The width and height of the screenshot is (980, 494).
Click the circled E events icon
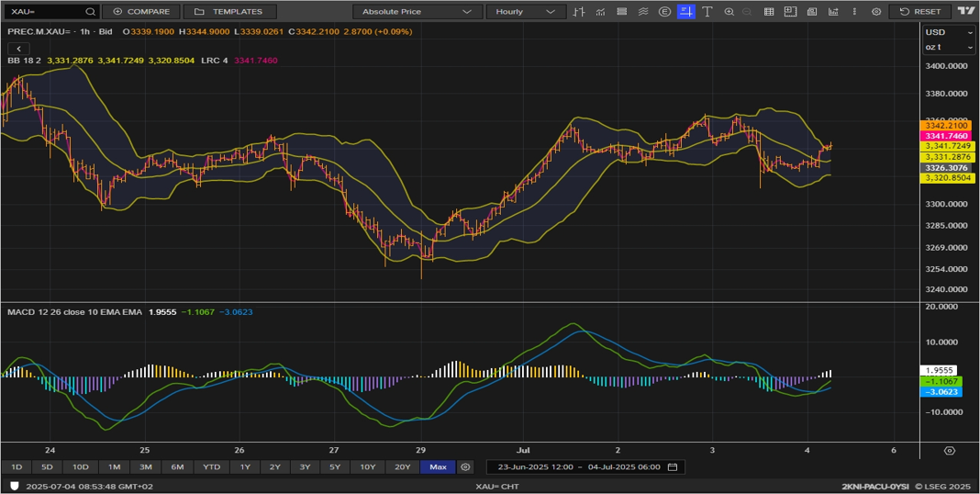pos(665,11)
